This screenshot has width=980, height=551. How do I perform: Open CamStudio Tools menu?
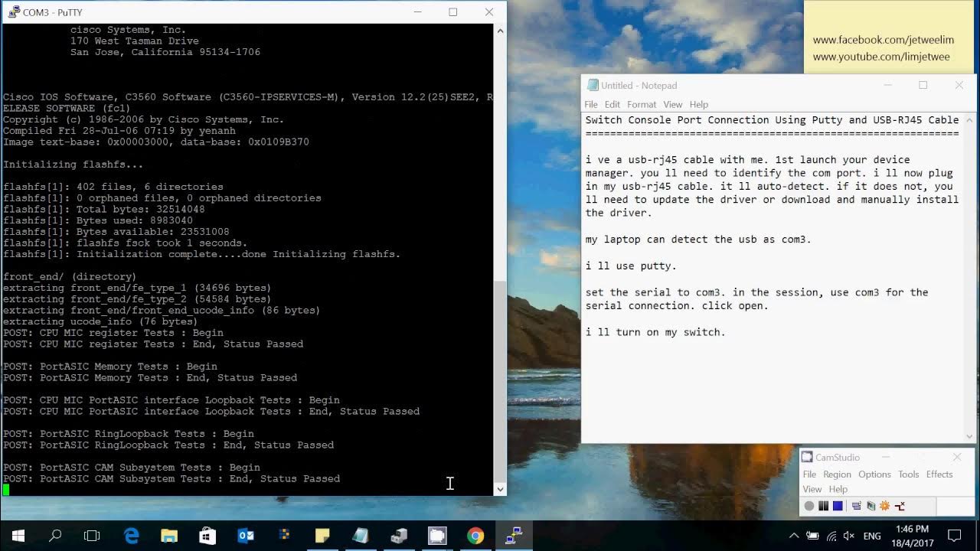[909, 474]
